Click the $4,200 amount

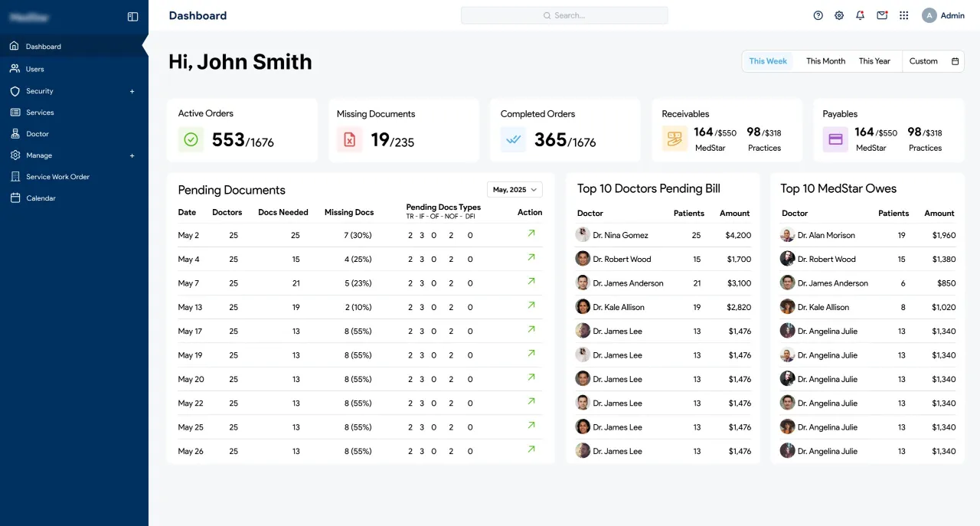pyautogui.click(x=738, y=235)
